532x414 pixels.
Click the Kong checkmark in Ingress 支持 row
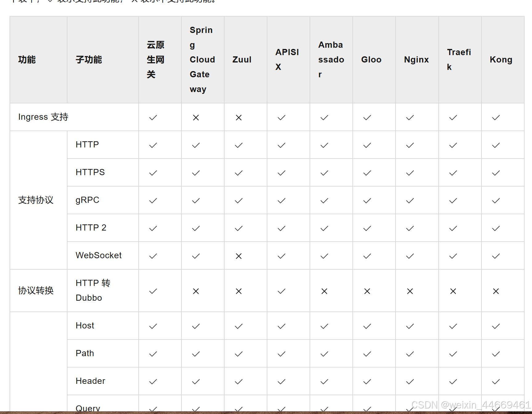coord(496,118)
